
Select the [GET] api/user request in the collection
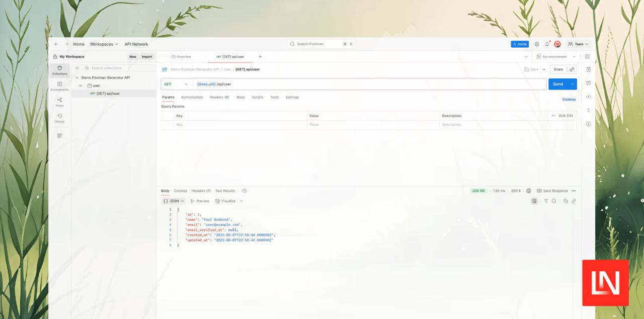(106, 93)
